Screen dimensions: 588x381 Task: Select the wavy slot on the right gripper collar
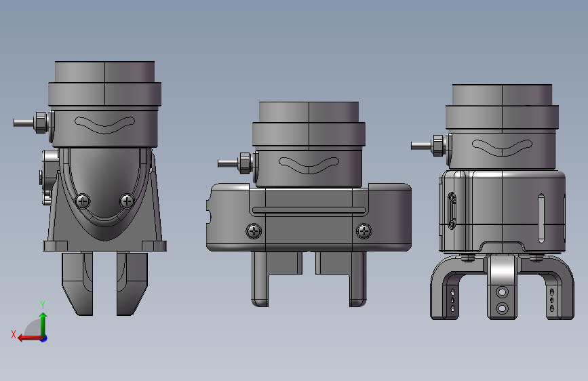pos(502,148)
